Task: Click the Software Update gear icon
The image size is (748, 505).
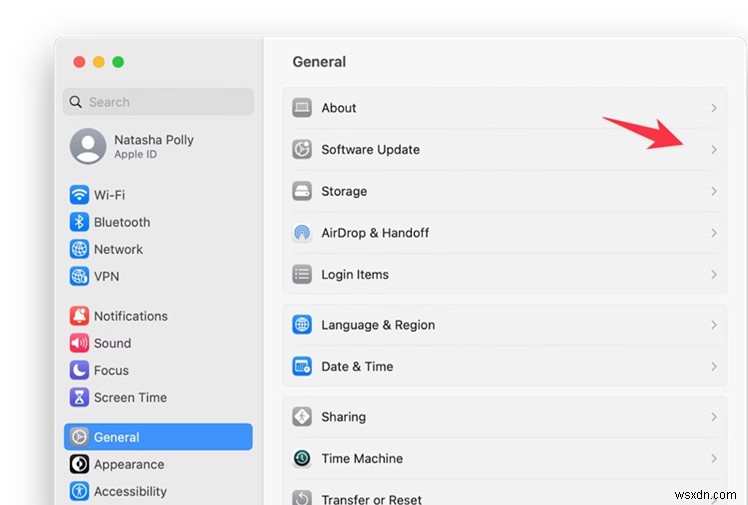Action: coord(302,149)
